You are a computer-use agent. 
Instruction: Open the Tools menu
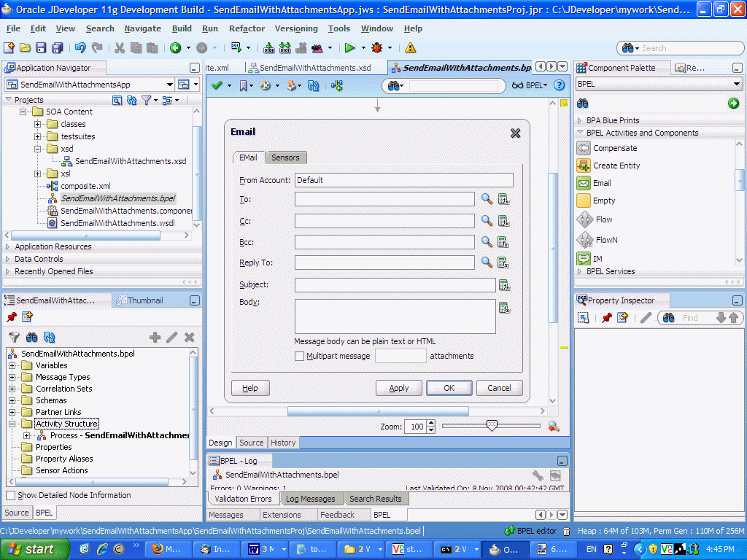338,28
